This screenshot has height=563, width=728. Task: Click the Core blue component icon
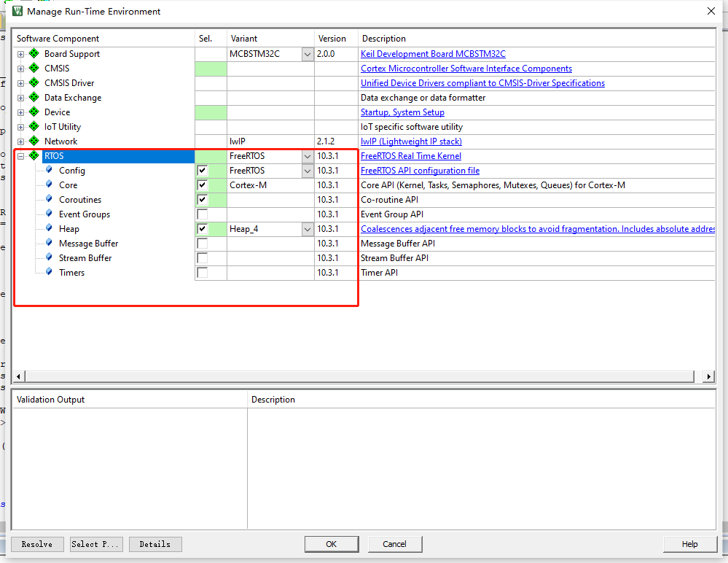pos(50,185)
